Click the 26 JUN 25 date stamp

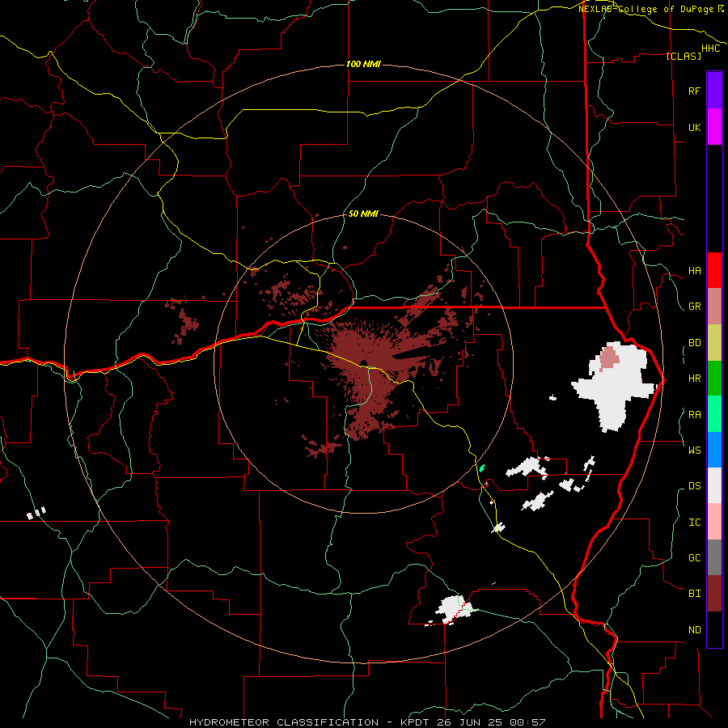click(468, 722)
